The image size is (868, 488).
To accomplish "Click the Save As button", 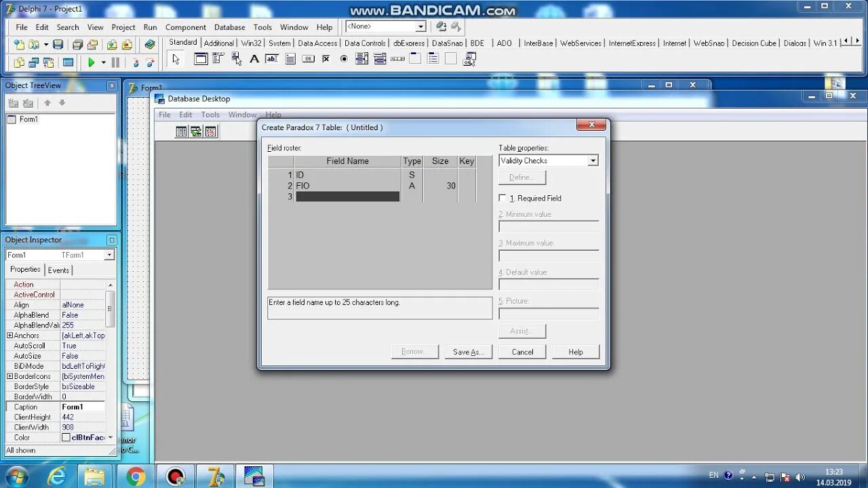I will (x=468, y=352).
